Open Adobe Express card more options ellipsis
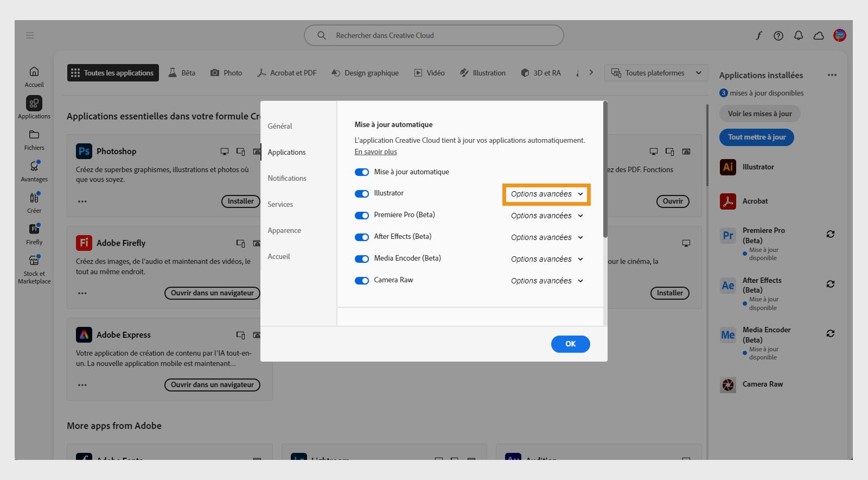This screenshot has height=480, width=868. pyautogui.click(x=82, y=385)
